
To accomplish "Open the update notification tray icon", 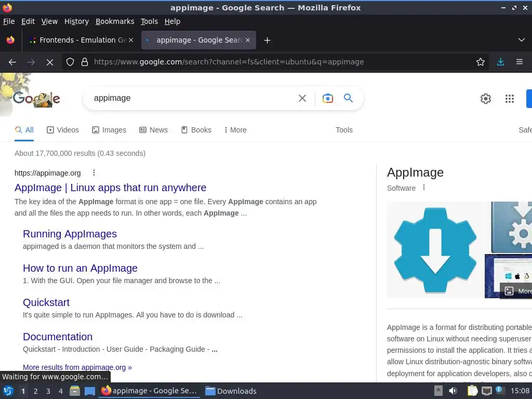I will click(499, 390).
